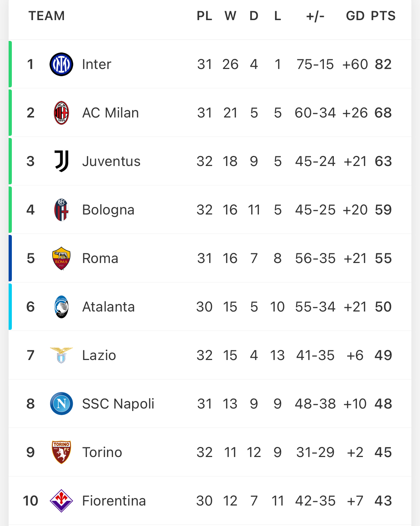Click the Bologna team badge
Screen dimensions: 420x526
click(61, 210)
